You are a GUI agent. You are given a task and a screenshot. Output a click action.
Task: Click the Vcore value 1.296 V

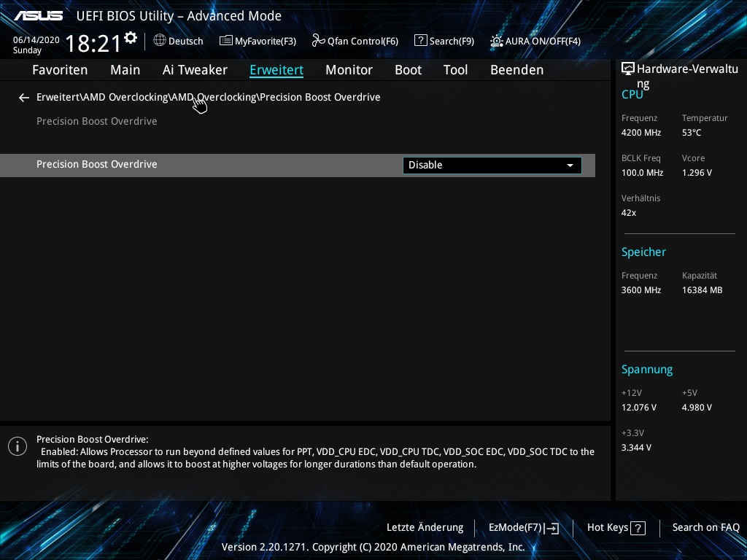[x=697, y=173]
